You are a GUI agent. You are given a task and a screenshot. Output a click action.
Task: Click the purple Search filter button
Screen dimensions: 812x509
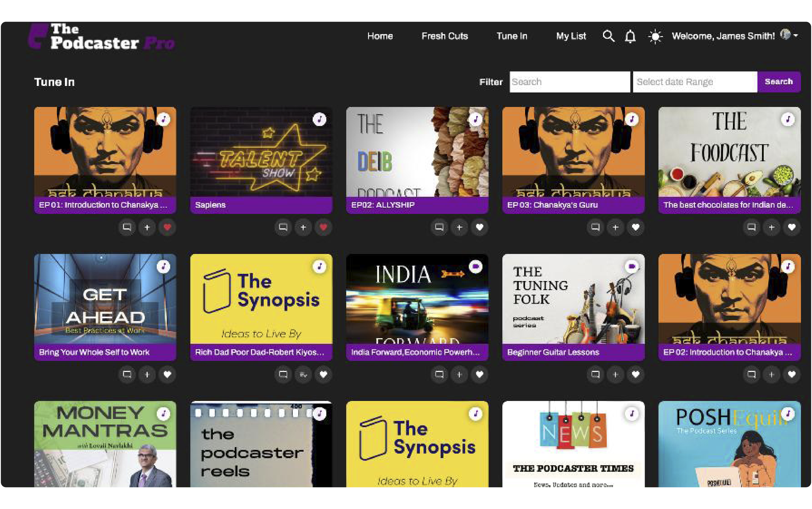(x=778, y=81)
